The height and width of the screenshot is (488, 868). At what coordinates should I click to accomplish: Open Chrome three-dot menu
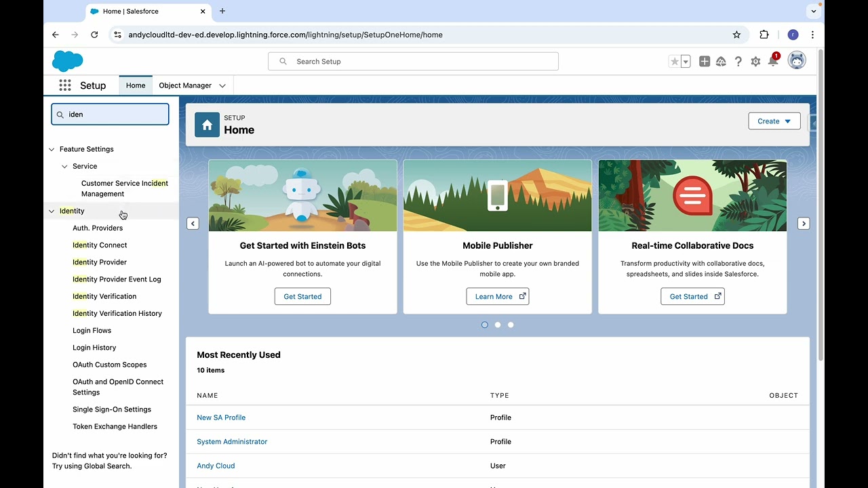click(x=812, y=35)
